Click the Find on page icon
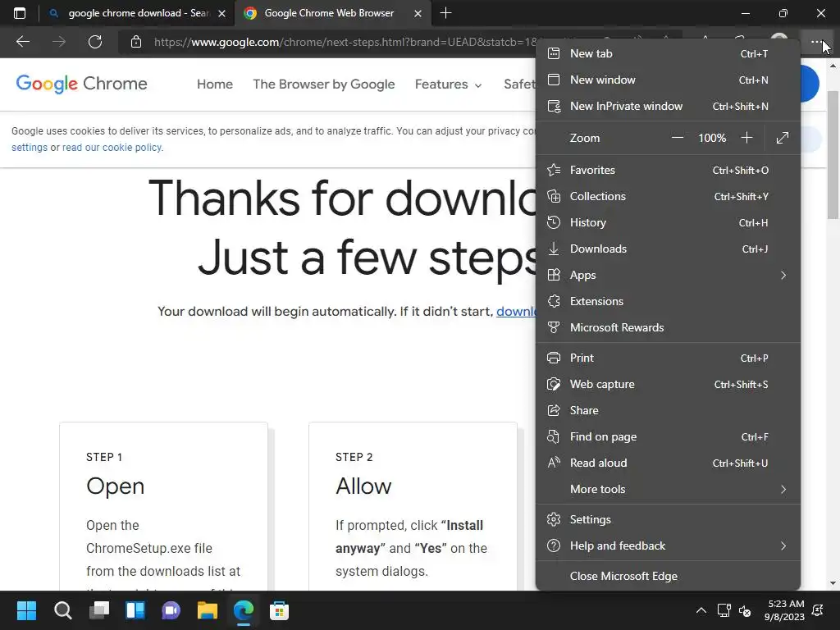 coord(554,436)
